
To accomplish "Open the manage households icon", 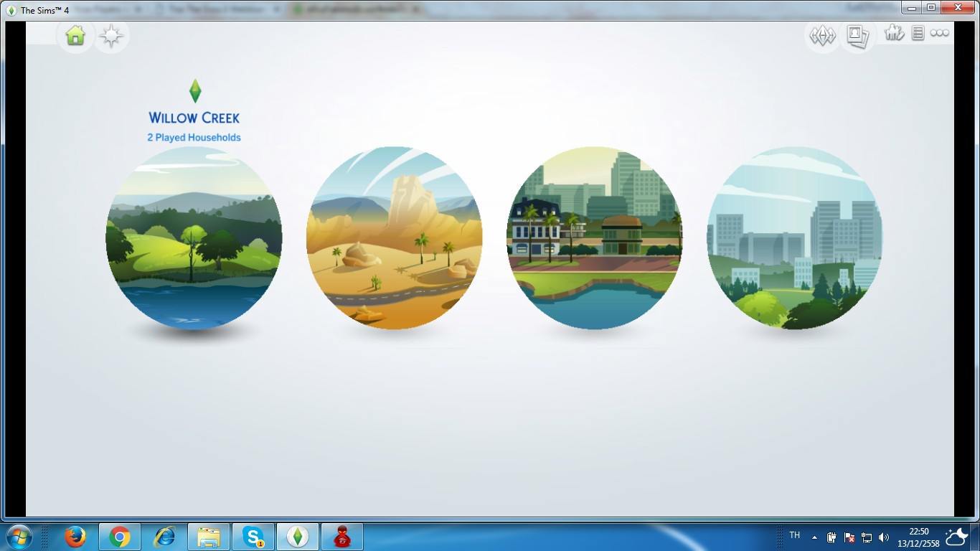I will pos(894,33).
